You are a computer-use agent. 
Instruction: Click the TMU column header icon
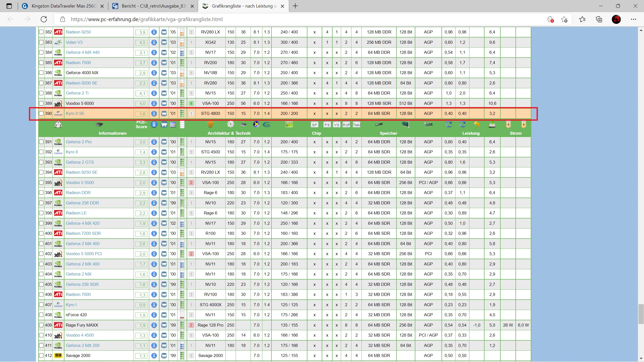coord(356,125)
